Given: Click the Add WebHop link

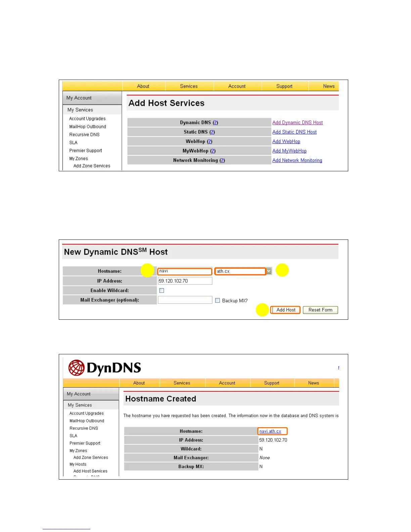Looking at the screenshot, I should tap(286, 141).
